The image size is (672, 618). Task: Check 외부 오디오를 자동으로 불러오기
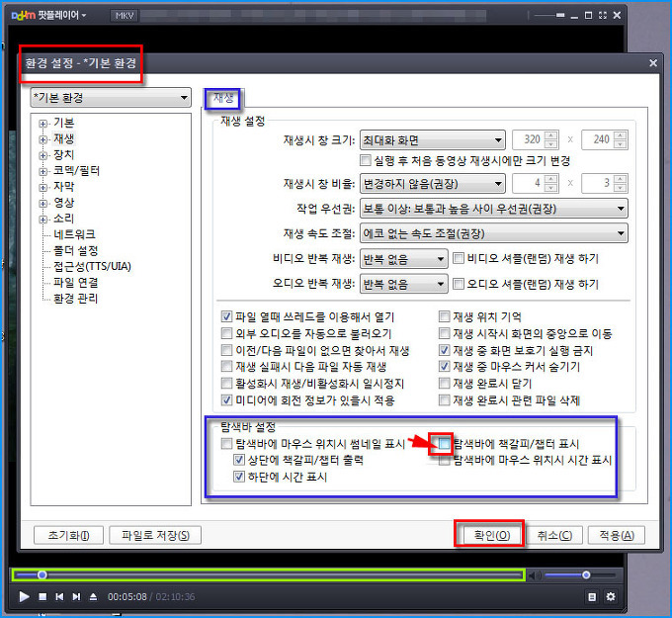pos(226,333)
